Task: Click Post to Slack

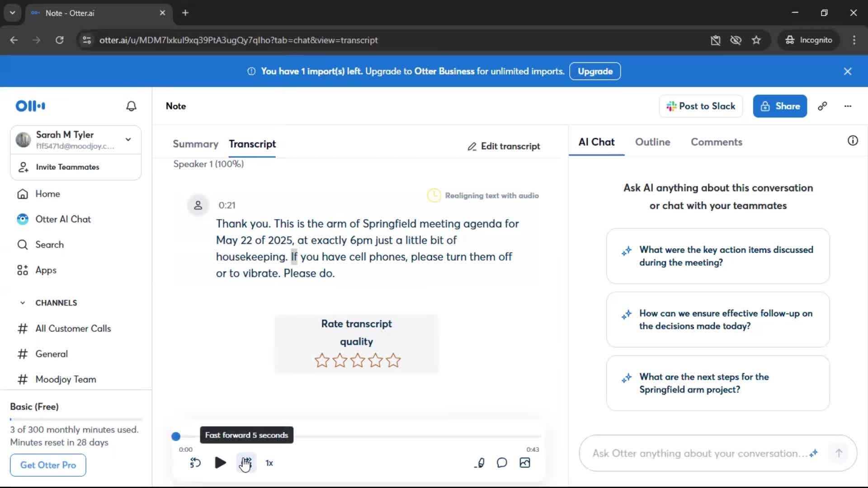Action: pyautogui.click(x=701, y=106)
